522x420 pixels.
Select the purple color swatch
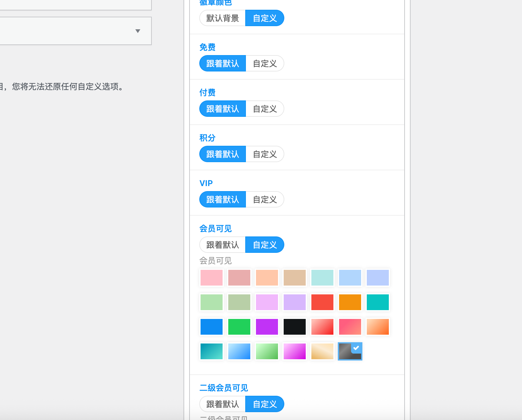267,326
